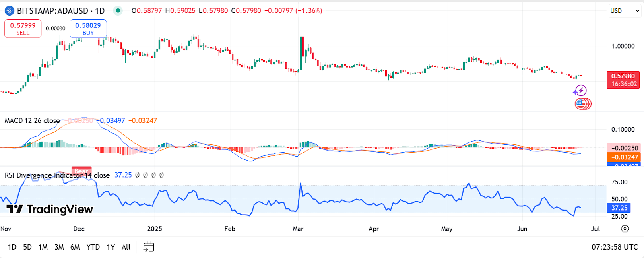The width and height of the screenshot is (644, 258).
Task: Select the 1D time range
Action: coord(12,247)
